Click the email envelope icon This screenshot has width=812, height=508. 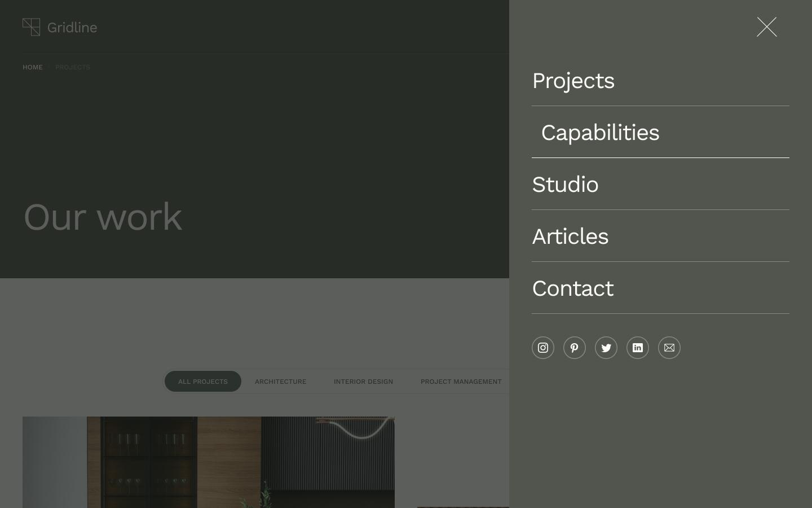click(669, 348)
